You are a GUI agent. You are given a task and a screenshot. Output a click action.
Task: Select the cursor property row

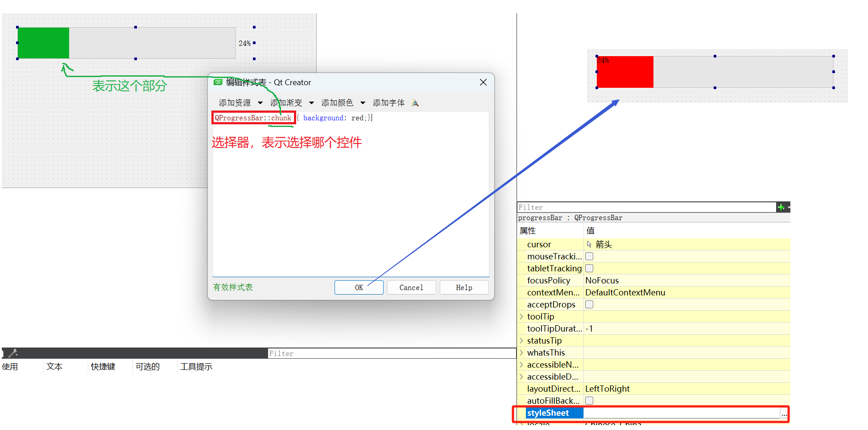[x=653, y=244]
